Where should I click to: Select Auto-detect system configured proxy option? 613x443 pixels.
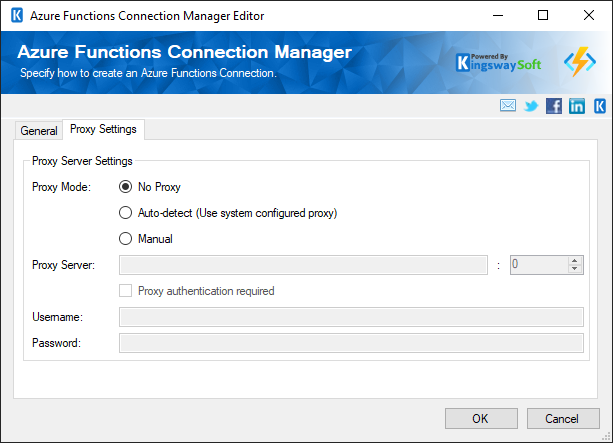[125, 213]
